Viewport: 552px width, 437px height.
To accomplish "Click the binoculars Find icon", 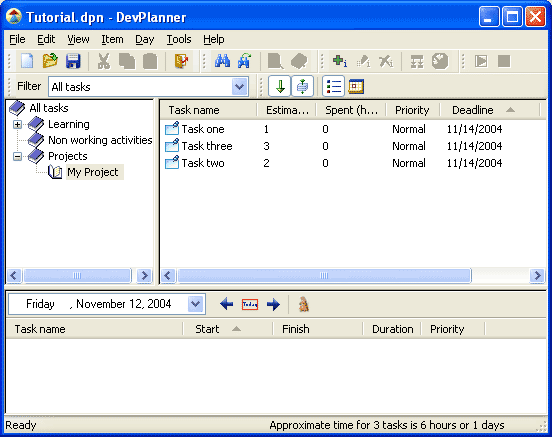I will pos(222,61).
